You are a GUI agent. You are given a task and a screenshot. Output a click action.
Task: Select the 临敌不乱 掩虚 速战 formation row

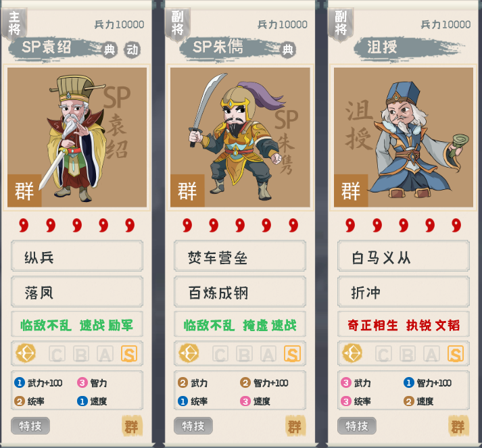(x=240, y=324)
